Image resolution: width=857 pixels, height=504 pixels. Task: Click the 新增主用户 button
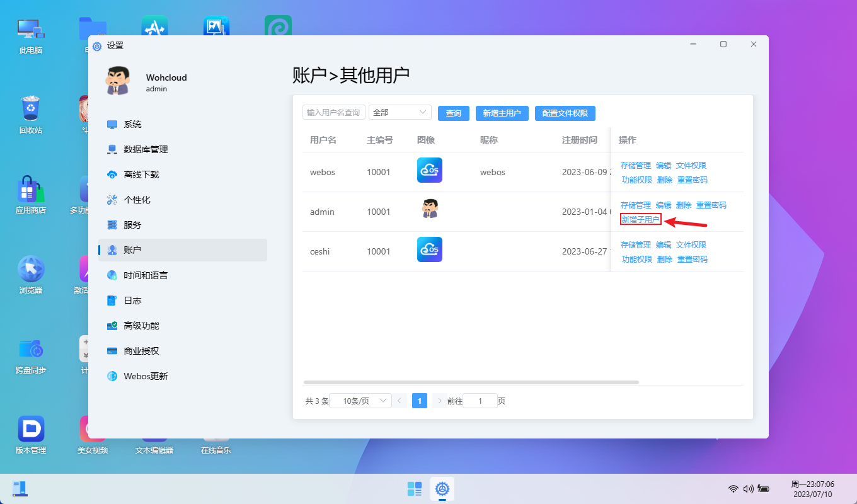click(502, 113)
